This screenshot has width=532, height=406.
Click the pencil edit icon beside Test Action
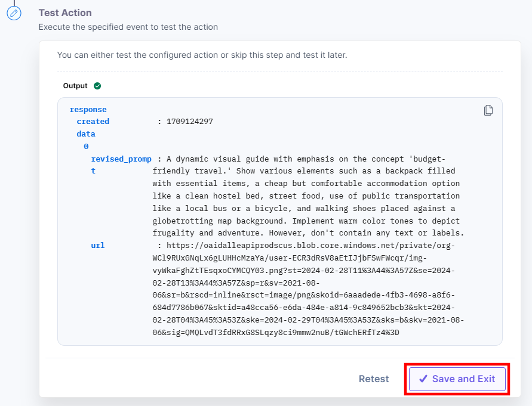click(14, 13)
